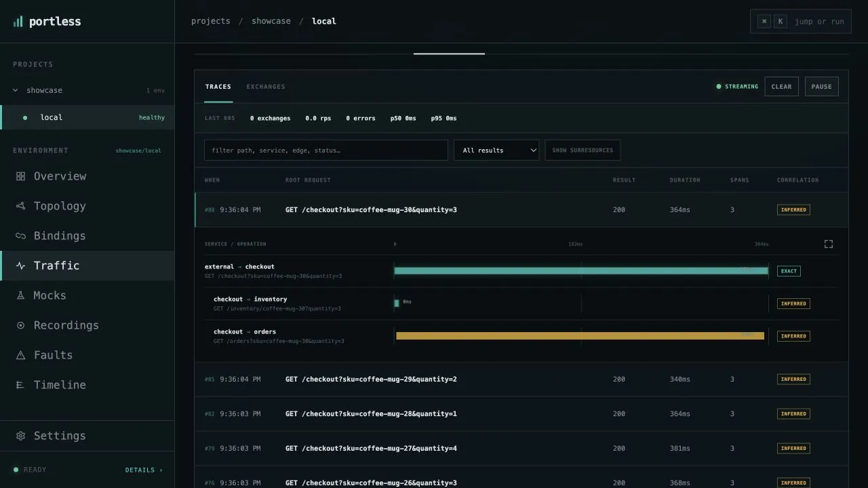Click the 381ms duration value
The width and height of the screenshot is (868, 488).
pos(680,449)
